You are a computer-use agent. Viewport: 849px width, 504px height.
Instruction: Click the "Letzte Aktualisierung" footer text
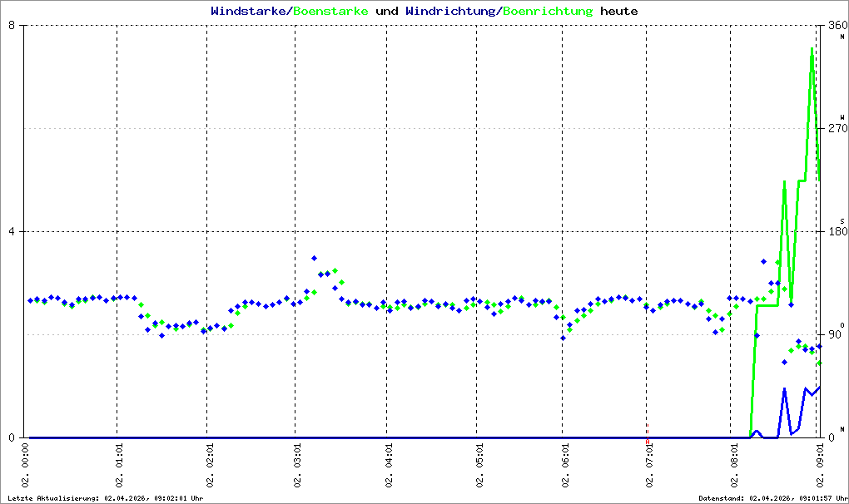pyautogui.click(x=106, y=498)
